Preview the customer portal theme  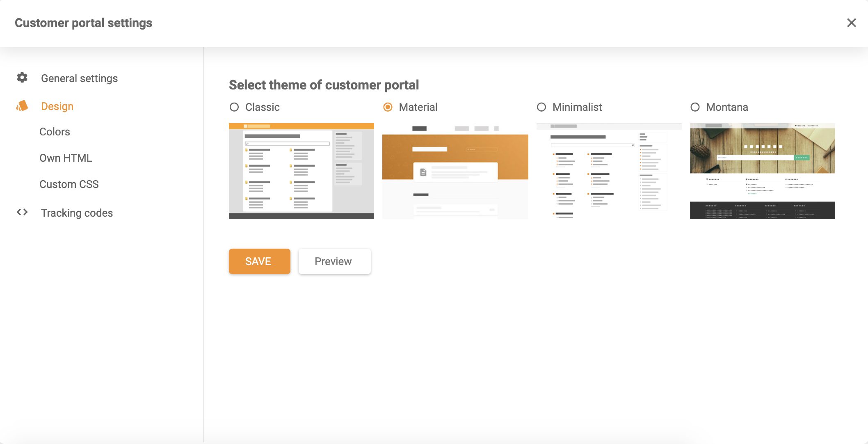tap(334, 261)
